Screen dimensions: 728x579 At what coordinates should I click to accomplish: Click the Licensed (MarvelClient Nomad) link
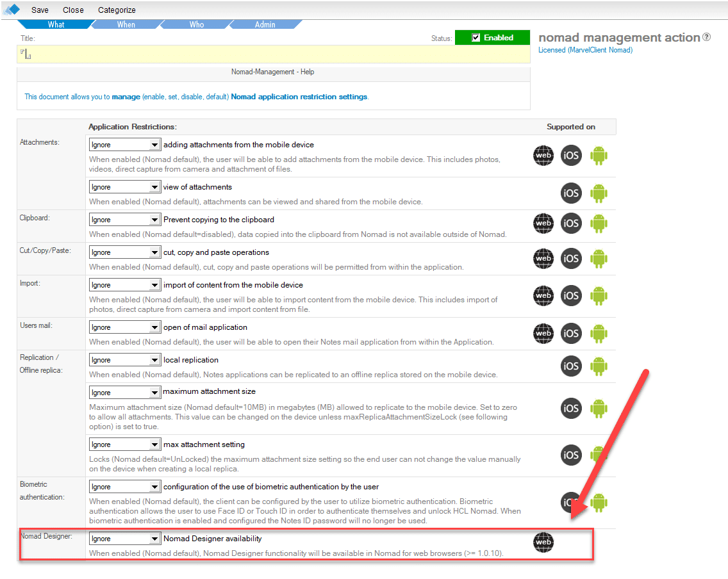pos(585,50)
